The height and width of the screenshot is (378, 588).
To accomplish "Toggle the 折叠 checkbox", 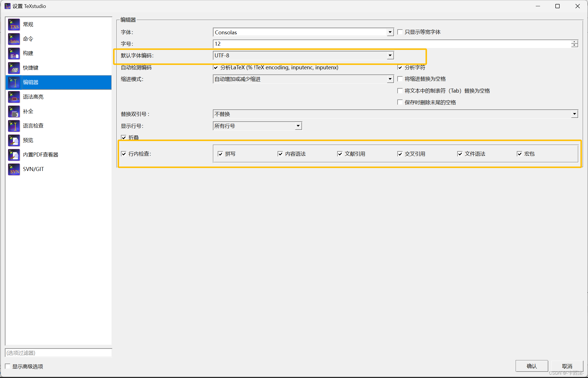I will click(x=124, y=137).
